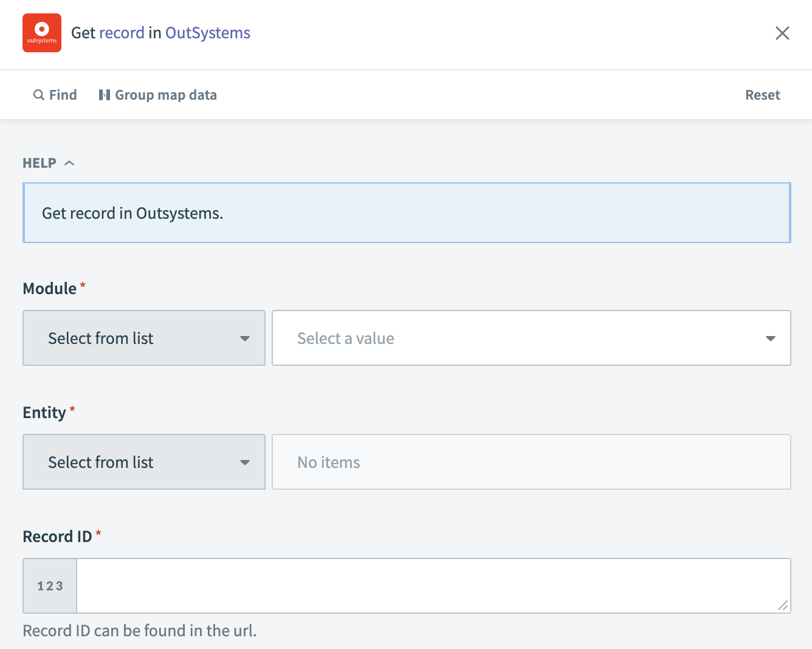Close the Get record panel

click(x=782, y=33)
